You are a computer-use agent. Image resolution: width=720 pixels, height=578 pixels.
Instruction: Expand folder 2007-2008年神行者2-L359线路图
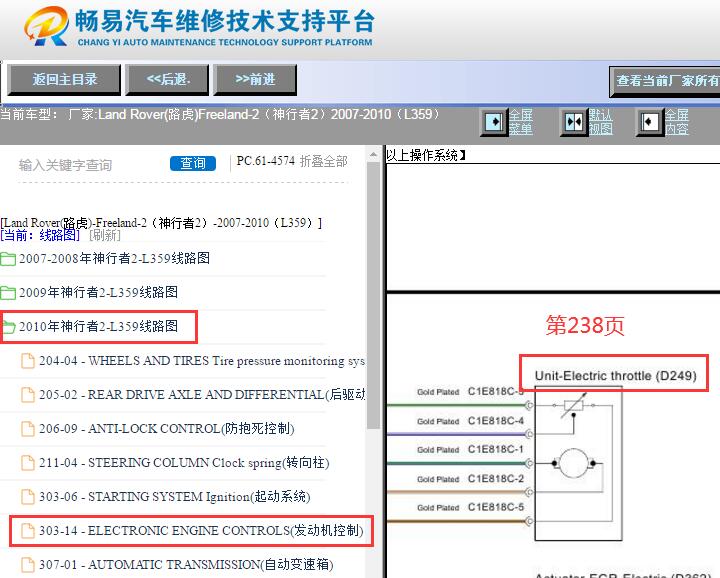114,258
